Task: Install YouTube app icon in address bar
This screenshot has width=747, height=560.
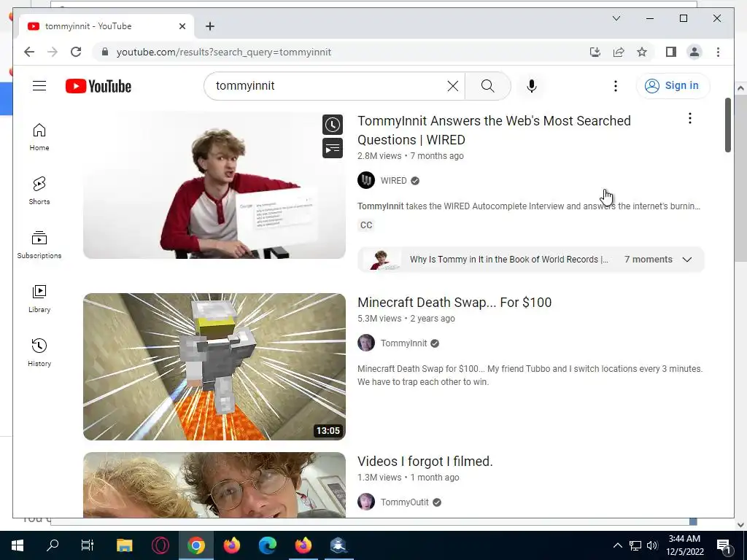Action: tap(595, 52)
